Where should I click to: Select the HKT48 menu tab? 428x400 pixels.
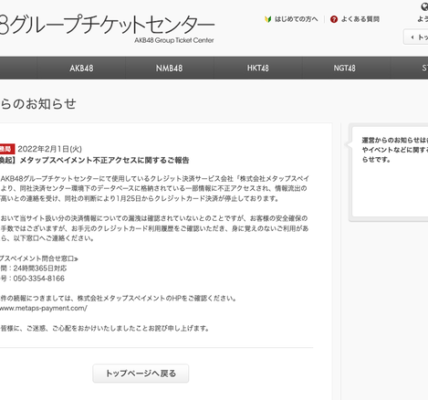pos(258,68)
